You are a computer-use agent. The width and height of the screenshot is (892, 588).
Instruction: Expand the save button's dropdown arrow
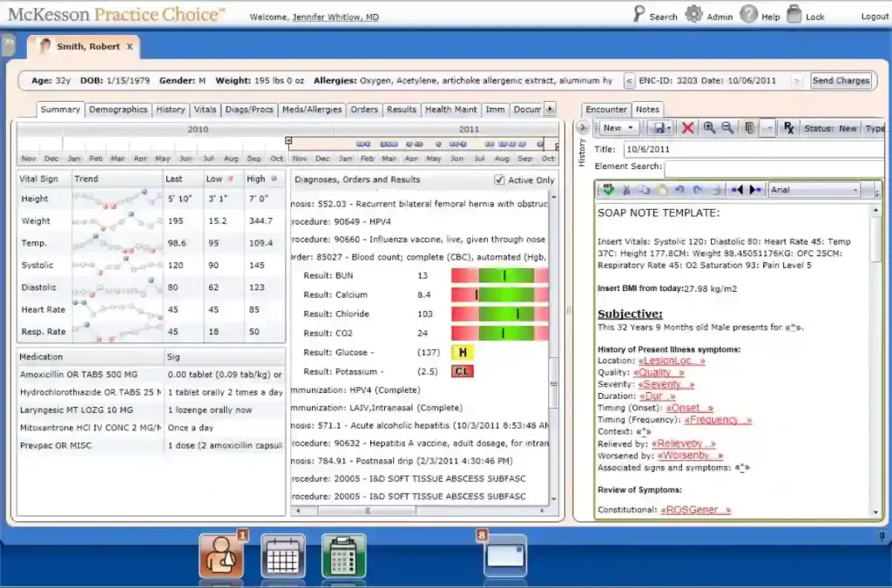668,127
